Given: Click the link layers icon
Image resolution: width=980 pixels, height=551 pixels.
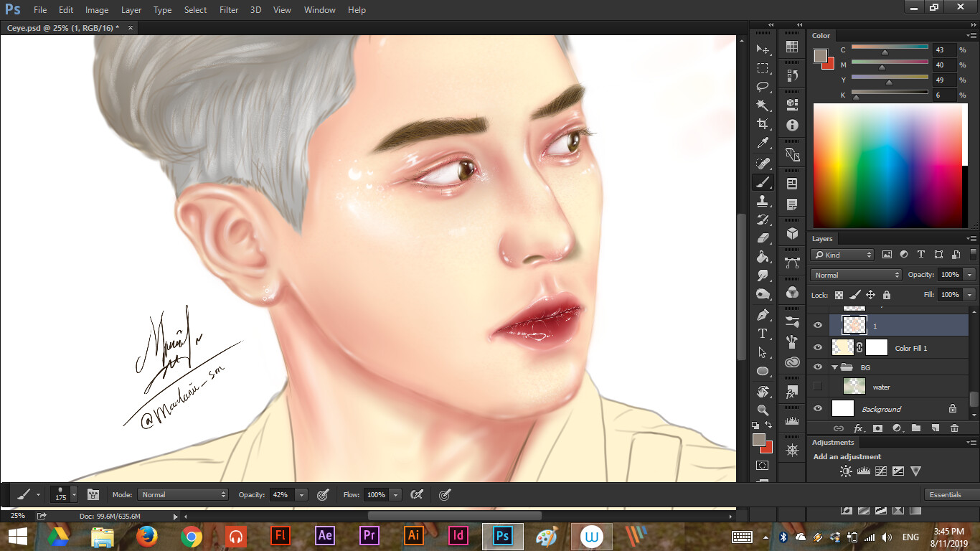Looking at the screenshot, I should pyautogui.click(x=839, y=428).
